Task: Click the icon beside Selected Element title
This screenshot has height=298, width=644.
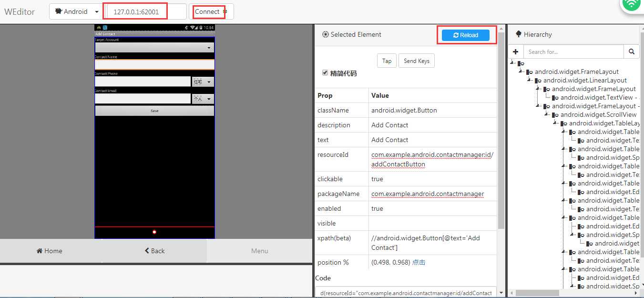Action: click(326, 34)
